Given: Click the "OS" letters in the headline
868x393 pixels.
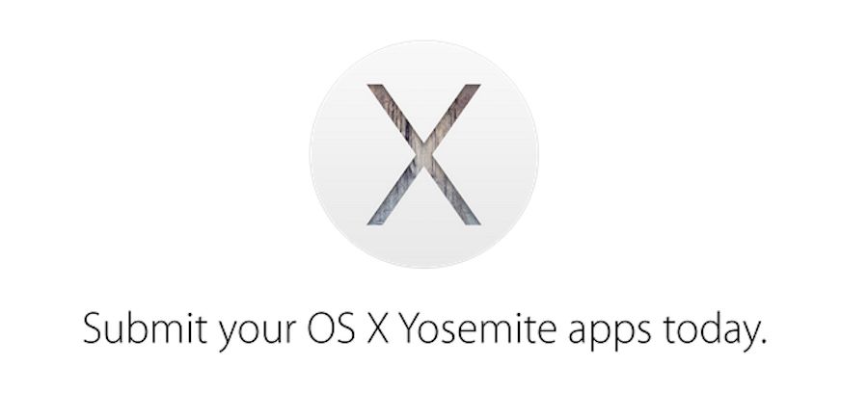Looking at the screenshot, I should pyautogui.click(x=331, y=328).
